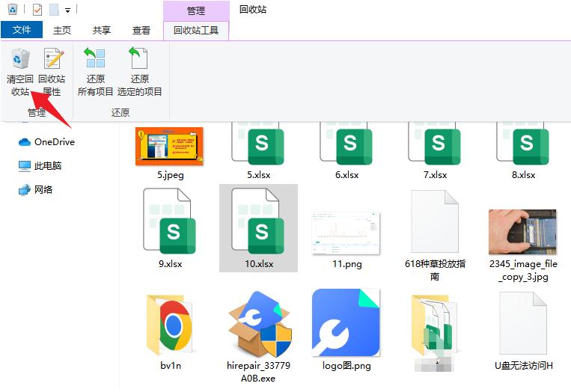The width and height of the screenshot is (571, 392).
Task: Click the bv1n folder name label
Action: pyautogui.click(x=171, y=365)
